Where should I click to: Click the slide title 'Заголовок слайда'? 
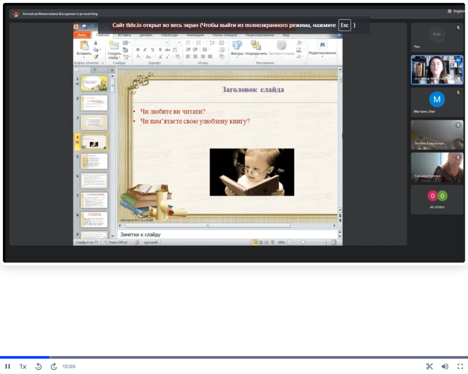(x=253, y=89)
